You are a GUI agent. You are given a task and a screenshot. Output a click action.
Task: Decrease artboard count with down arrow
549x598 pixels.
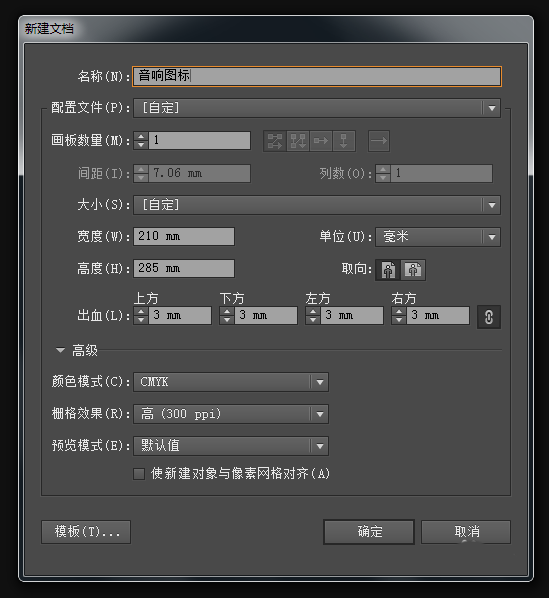click(x=141, y=145)
